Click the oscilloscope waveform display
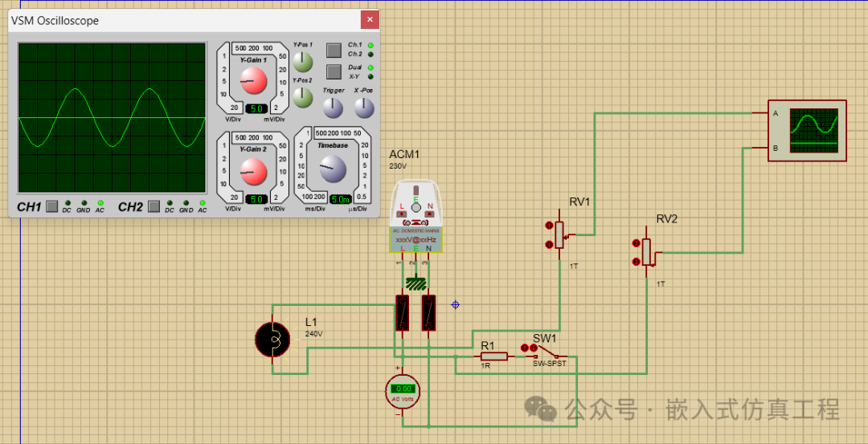Image resolution: width=868 pixels, height=444 pixels. (112, 118)
